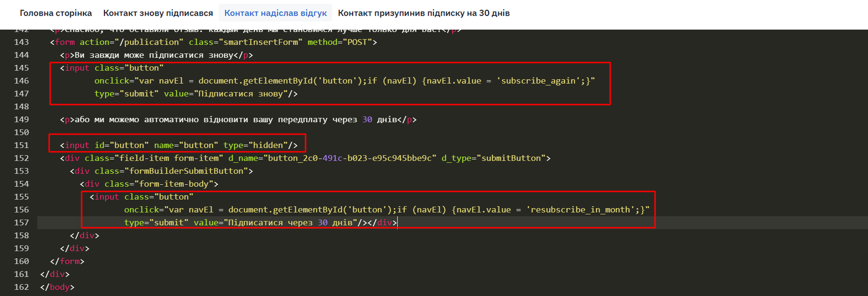868x296 pixels.
Task: Click line number 148 in the gutter
Action: 21,106
